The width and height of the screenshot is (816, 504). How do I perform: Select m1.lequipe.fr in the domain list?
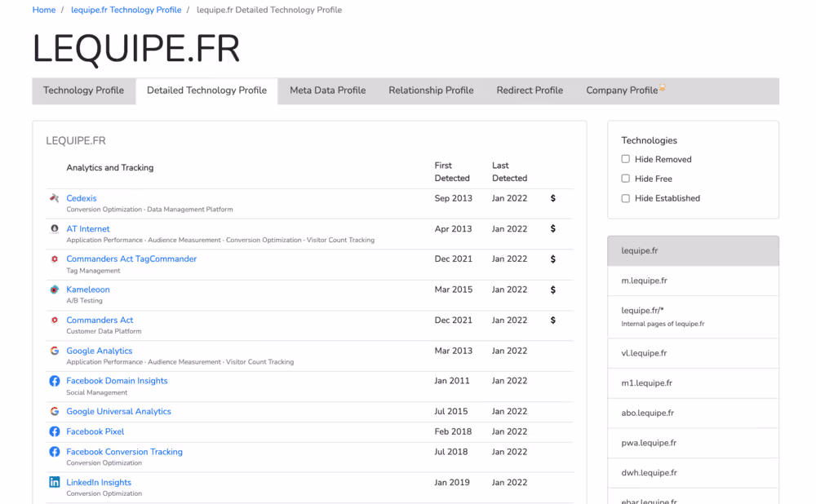point(693,383)
